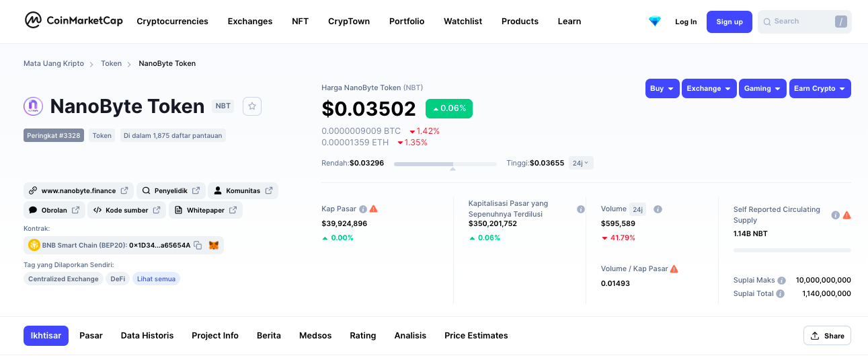Open the 24j price range selector
This screenshot has width=868, height=362.
coord(581,163)
